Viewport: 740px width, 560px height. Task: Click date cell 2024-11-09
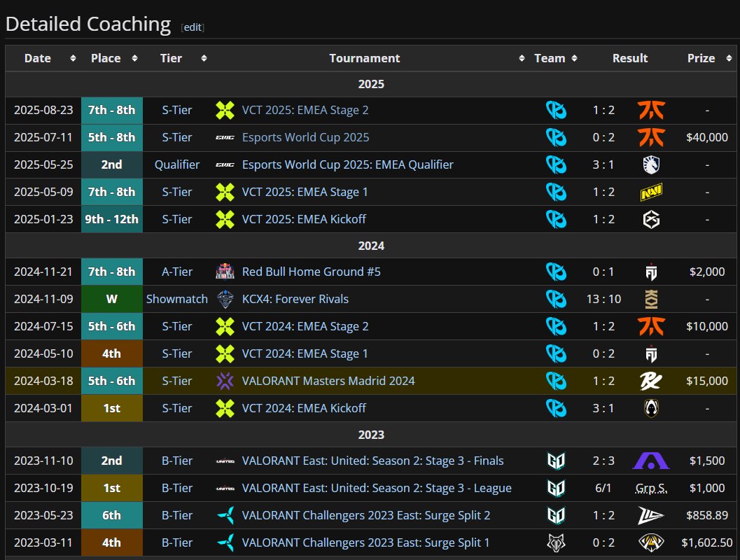[x=43, y=299]
